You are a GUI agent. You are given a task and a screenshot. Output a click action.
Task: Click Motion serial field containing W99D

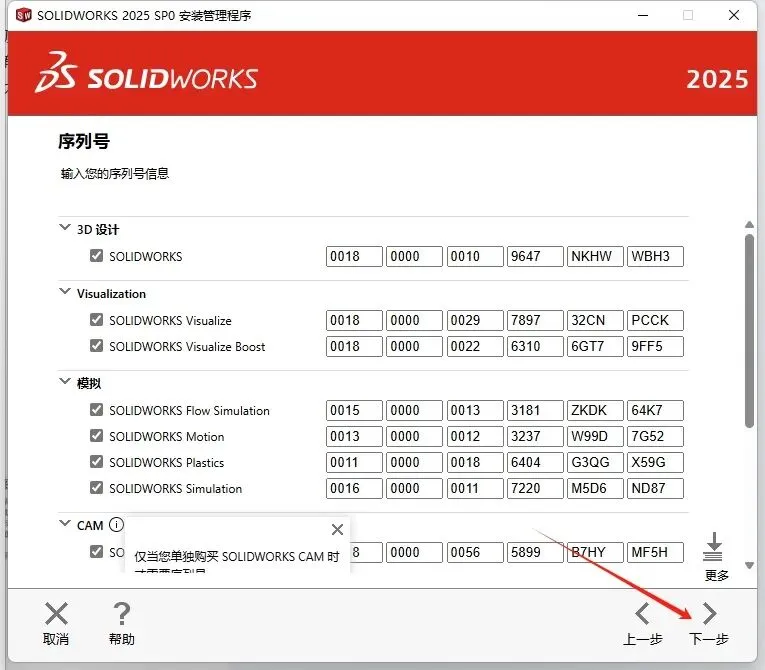click(595, 436)
